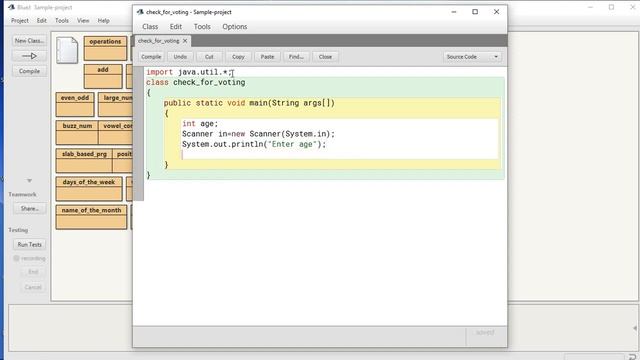This screenshot has height=360, width=640.
Task: Click the End recording button
Action: [33, 272]
